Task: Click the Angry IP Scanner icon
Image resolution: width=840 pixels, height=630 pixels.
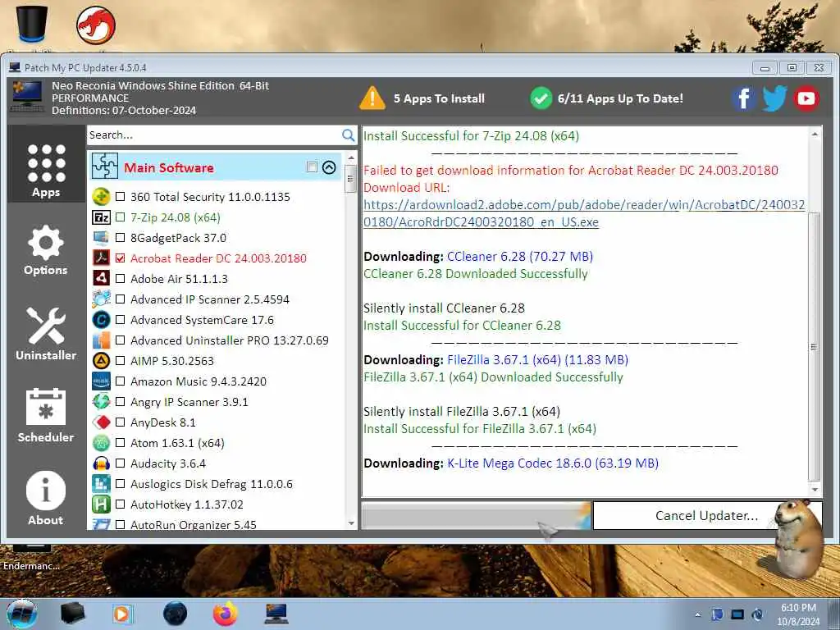Action: coord(101,402)
